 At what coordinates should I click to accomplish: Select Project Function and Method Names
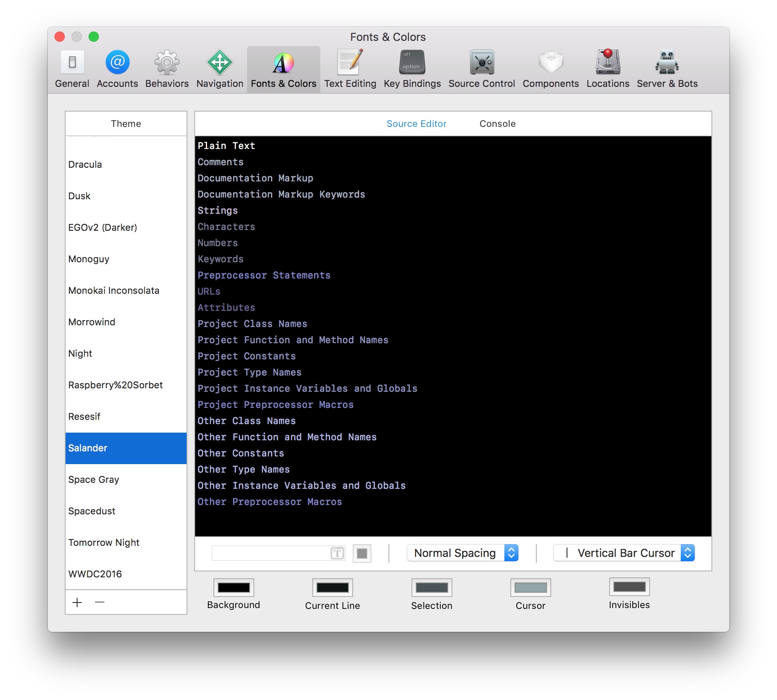[x=453, y=340]
